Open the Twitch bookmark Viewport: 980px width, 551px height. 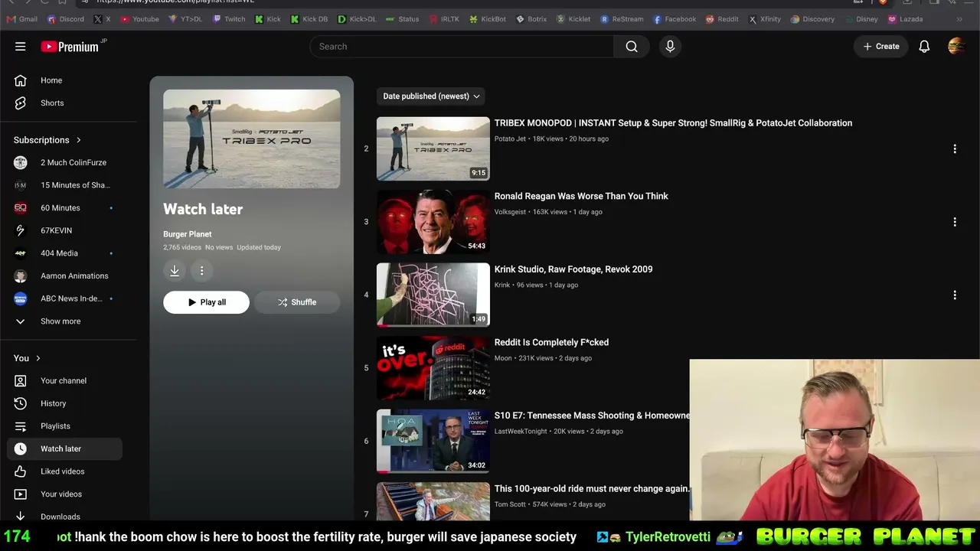click(229, 19)
